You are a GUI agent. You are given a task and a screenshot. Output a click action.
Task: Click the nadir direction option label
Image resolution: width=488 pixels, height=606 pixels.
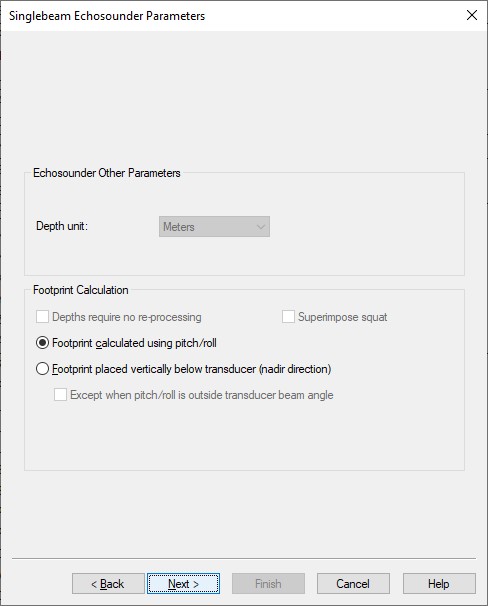coord(192,369)
